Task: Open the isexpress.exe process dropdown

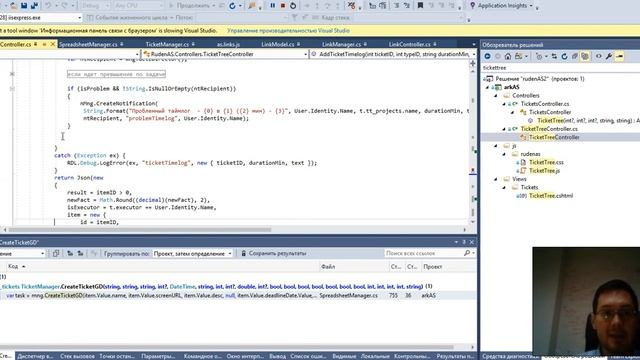Action: coord(79,18)
